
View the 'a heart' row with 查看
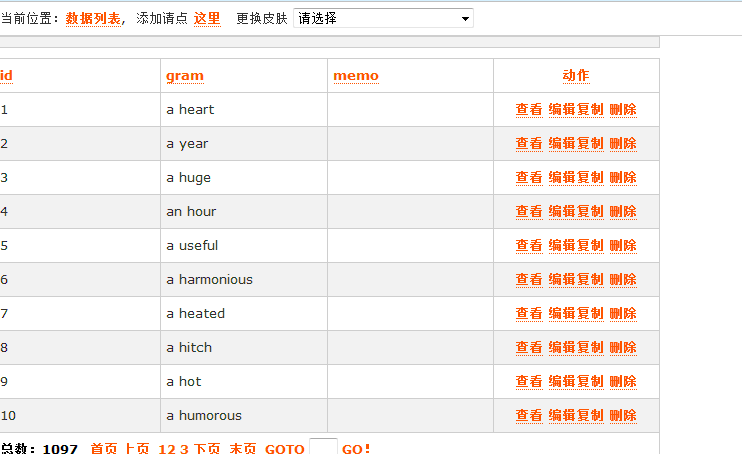coord(529,109)
